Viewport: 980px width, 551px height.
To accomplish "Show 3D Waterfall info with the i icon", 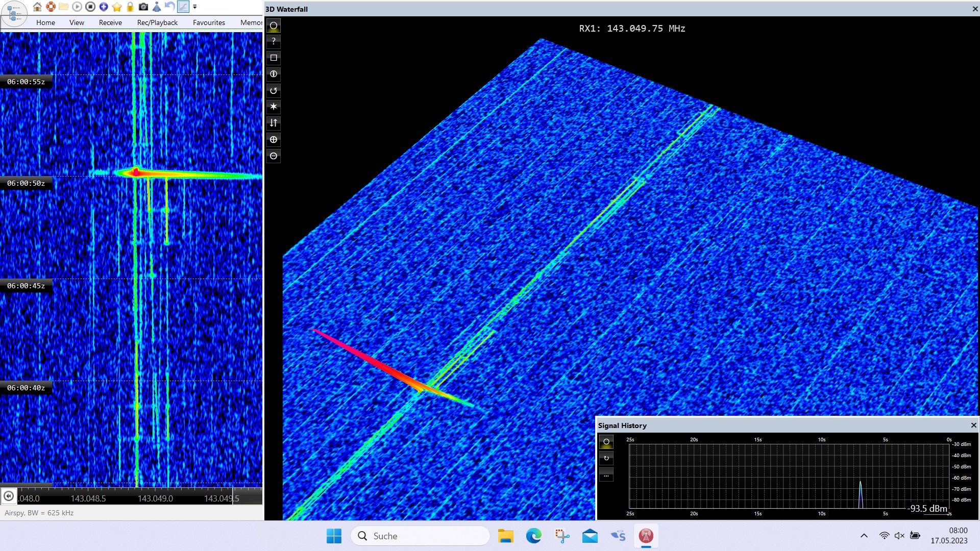I will [x=274, y=74].
